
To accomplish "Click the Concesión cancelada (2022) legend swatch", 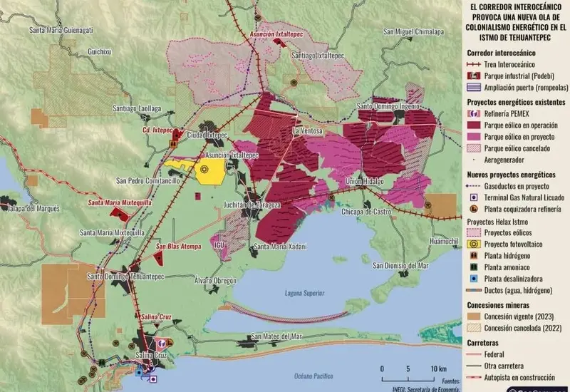I will (x=474, y=328).
